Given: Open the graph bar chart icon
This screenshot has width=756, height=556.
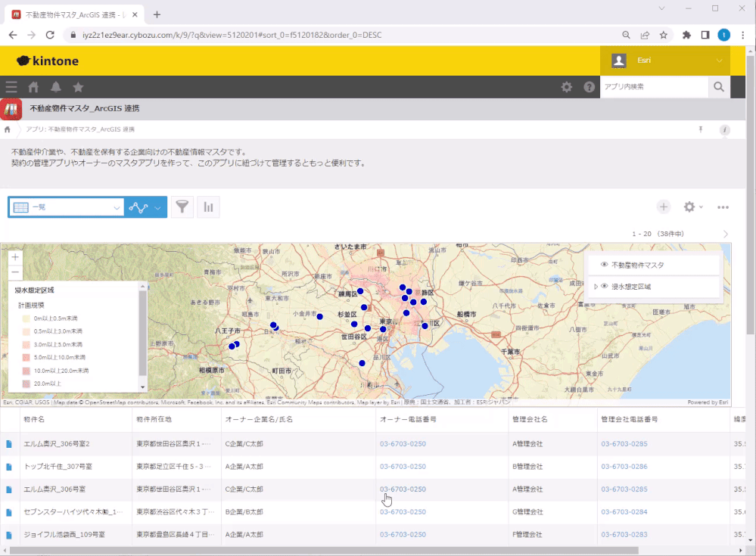Looking at the screenshot, I should (208, 207).
